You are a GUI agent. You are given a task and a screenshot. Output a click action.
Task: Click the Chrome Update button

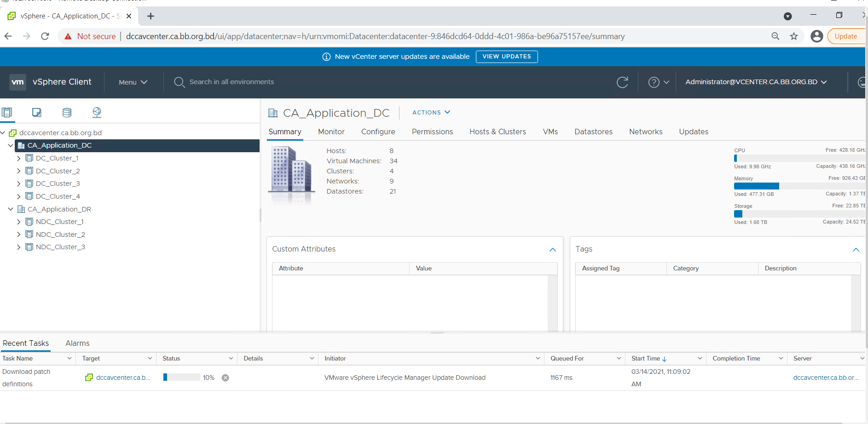click(x=846, y=36)
